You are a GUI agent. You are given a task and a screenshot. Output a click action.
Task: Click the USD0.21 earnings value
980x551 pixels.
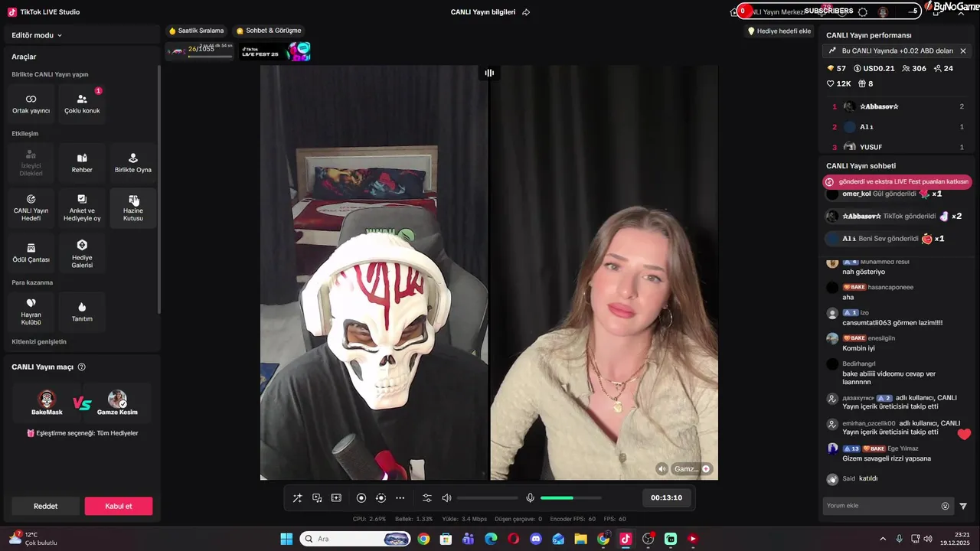tap(874, 69)
